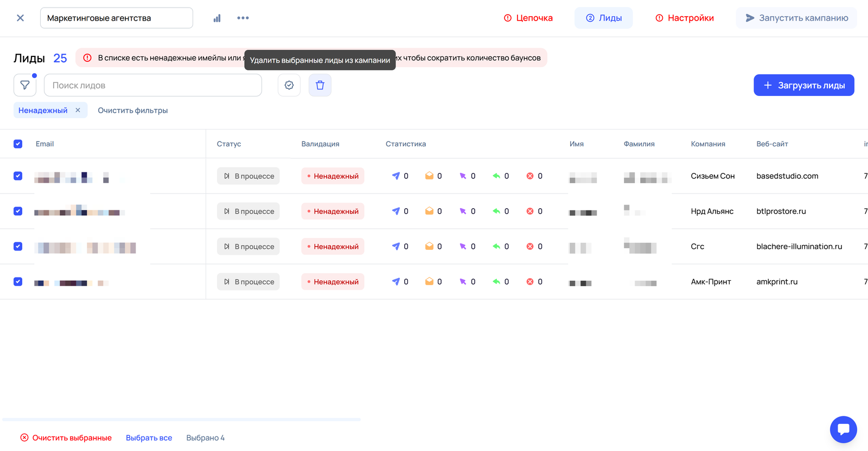The image size is (868, 451).
Task: Open the Лиды tab
Action: click(604, 18)
